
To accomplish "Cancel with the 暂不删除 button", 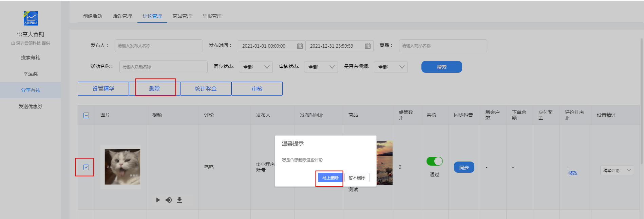I will [357, 178].
